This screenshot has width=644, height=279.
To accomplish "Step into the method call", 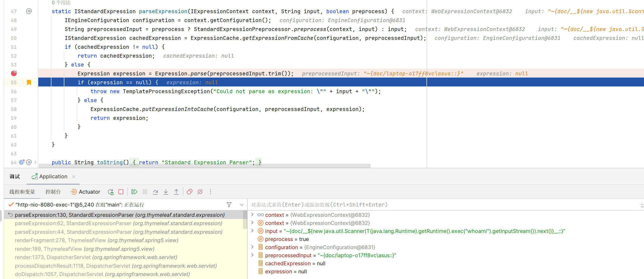I will 166,192.
